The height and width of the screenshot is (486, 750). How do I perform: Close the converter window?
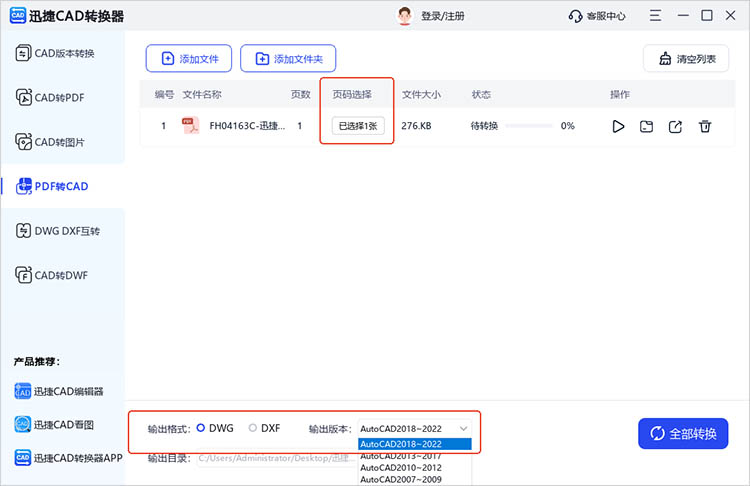click(730, 16)
